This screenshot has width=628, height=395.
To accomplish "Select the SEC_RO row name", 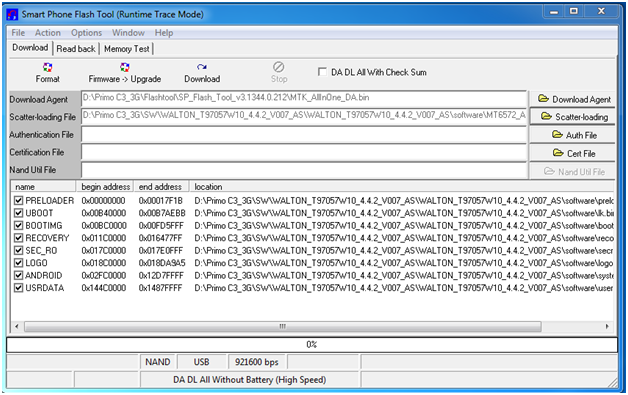I will (x=41, y=250).
